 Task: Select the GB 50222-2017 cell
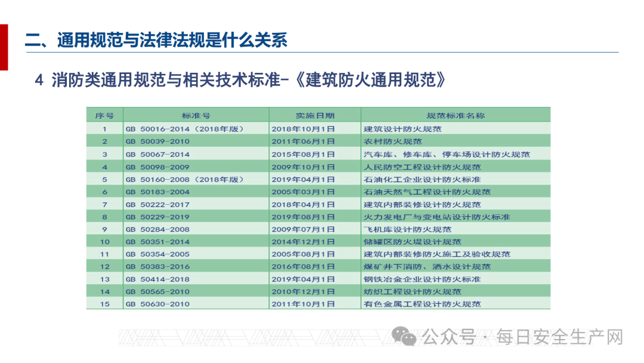pyautogui.click(x=157, y=204)
